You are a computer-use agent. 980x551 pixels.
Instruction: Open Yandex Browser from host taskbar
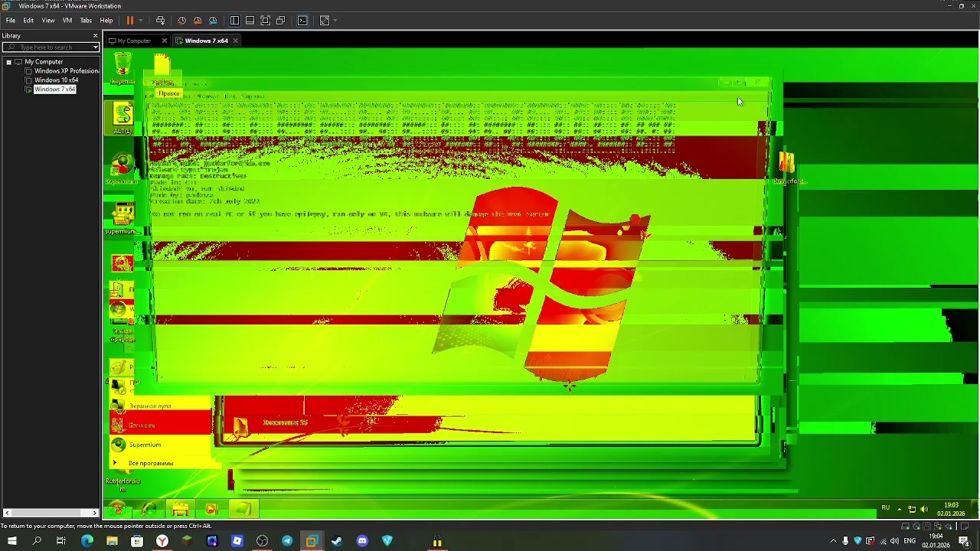[162, 541]
